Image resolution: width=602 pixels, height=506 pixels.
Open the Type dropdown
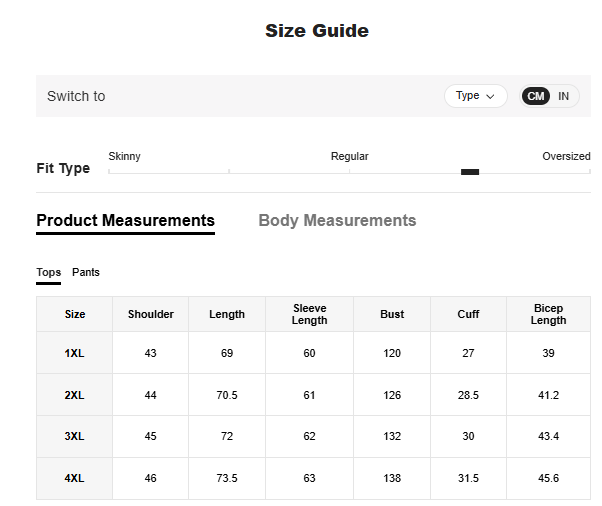[475, 96]
